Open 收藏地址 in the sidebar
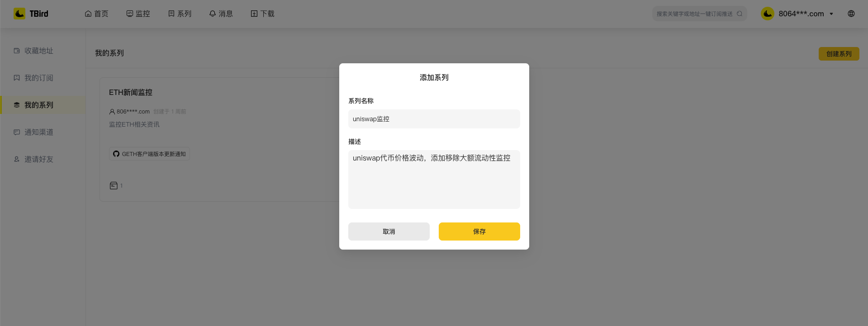Image resolution: width=868 pixels, height=326 pixels. point(38,51)
